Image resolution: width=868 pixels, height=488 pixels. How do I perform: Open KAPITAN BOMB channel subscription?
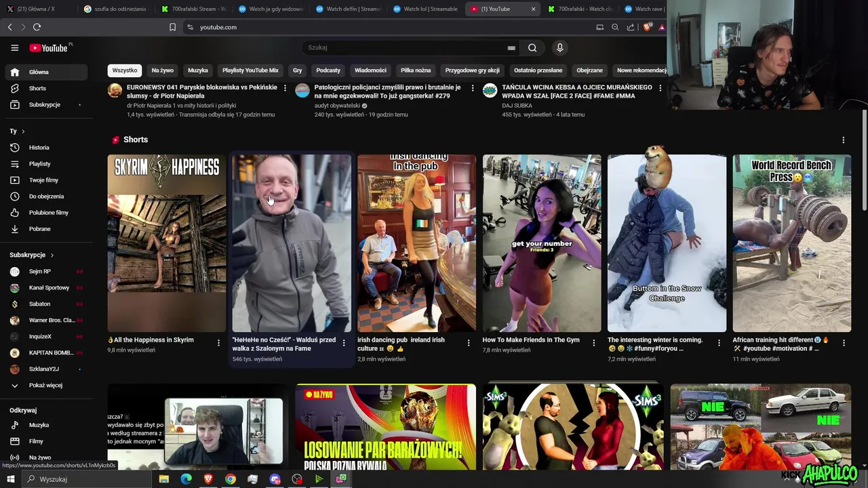[x=46, y=352]
